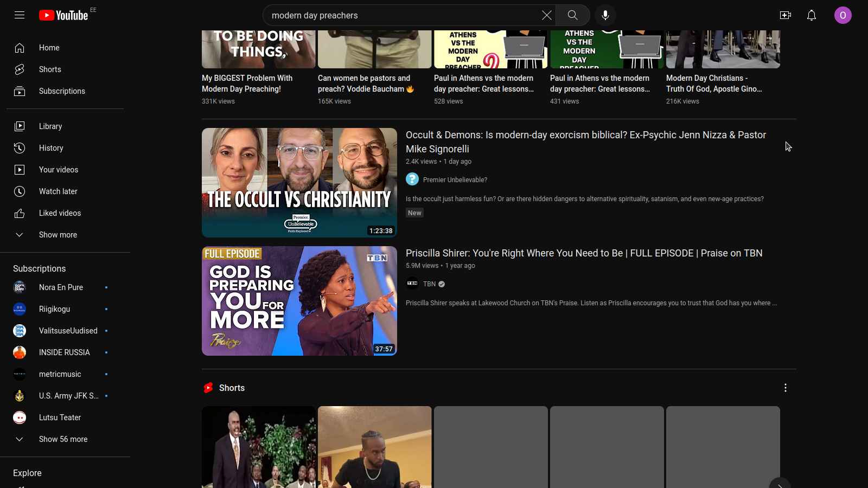Image resolution: width=868 pixels, height=488 pixels.
Task: Expand Show more in sidebar
Action: tap(58, 235)
